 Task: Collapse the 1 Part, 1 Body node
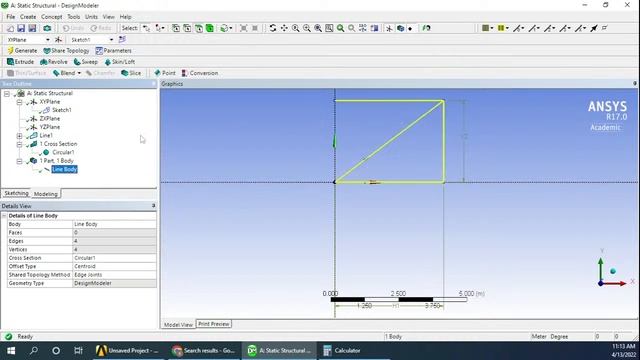click(x=19, y=161)
